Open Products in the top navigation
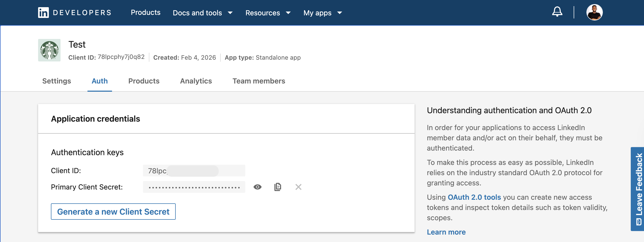 (146, 12)
